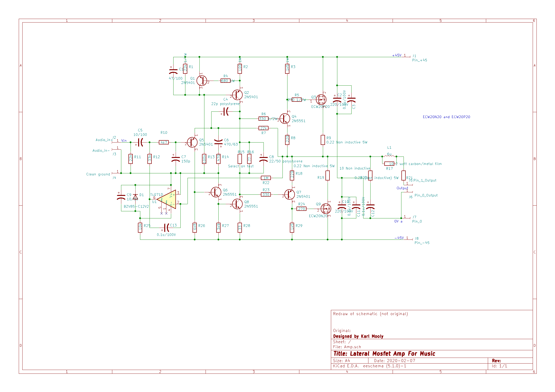
Task: Click the 'ECW20N20 and ECW20P20' note
Action: click(447, 117)
